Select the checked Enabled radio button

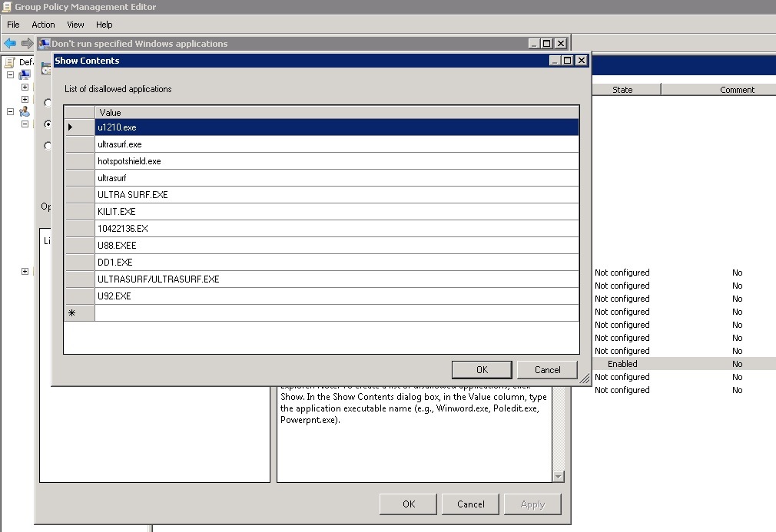(48, 124)
